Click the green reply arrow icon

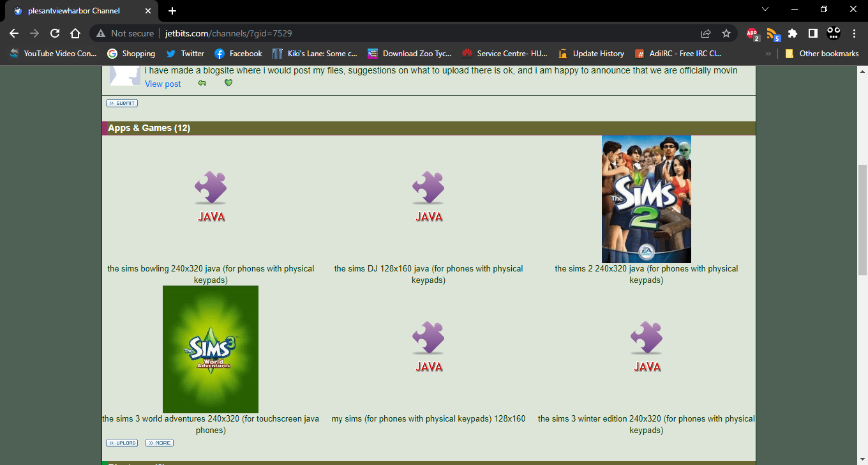pyautogui.click(x=202, y=83)
